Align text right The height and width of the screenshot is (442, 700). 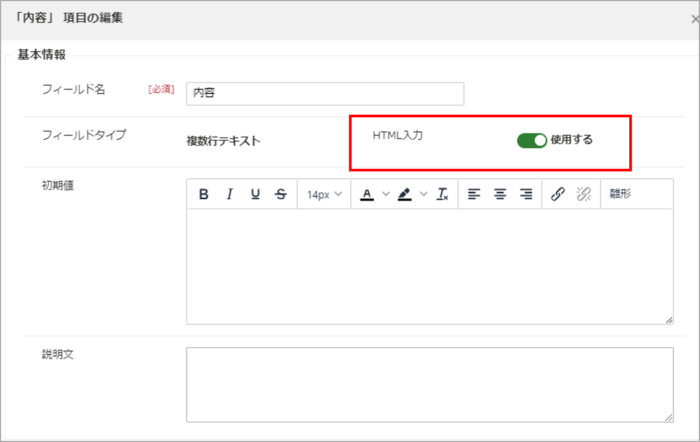pyautogui.click(x=526, y=194)
